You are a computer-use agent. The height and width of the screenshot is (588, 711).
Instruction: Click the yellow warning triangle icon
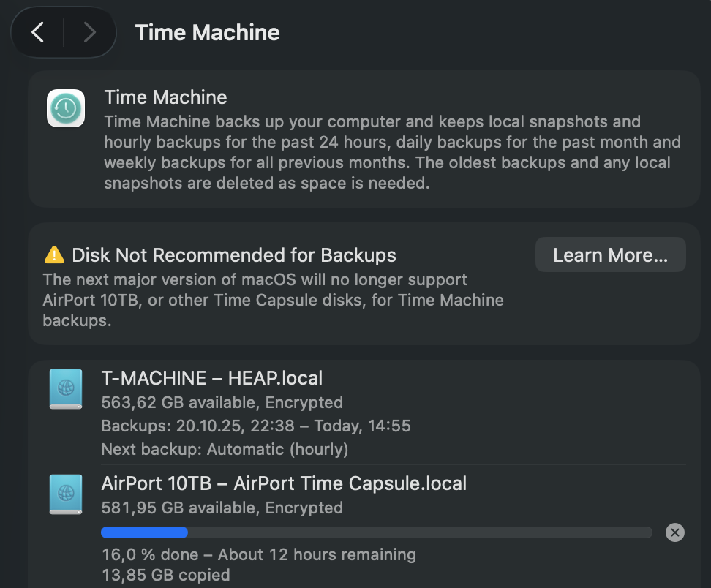pos(54,255)
